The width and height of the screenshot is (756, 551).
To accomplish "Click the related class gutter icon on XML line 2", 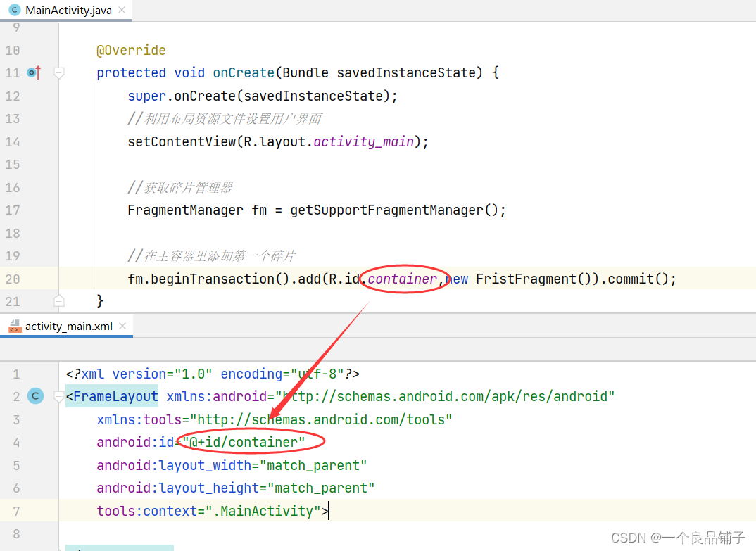I will pyautogui.click(x=35, y=396).
